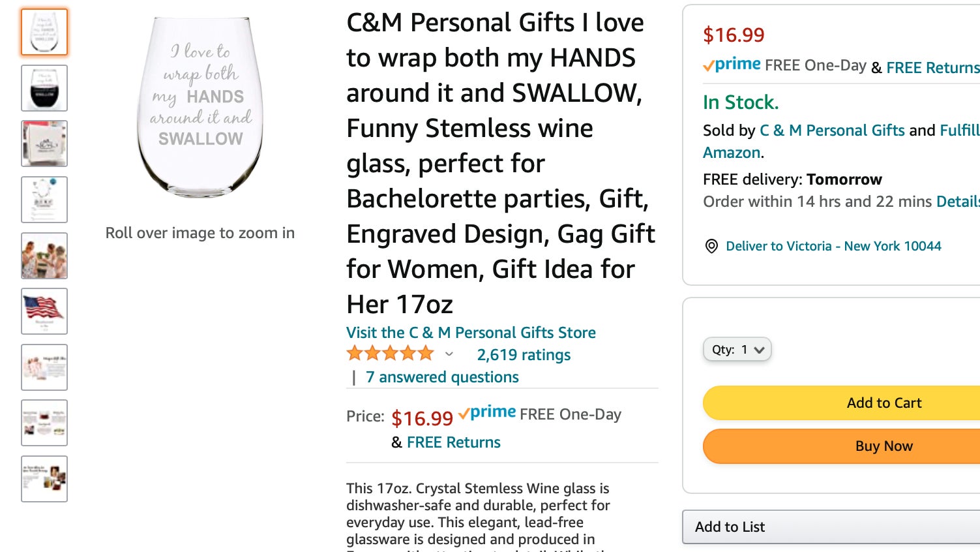Select the American flag thumbnail

[44, 311]
